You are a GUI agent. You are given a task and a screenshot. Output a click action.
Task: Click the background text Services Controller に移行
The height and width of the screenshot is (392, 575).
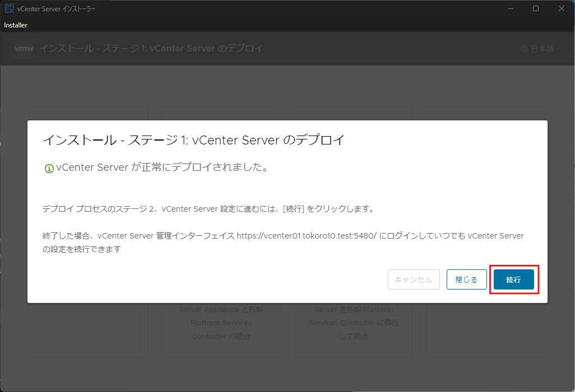(354, 323)
